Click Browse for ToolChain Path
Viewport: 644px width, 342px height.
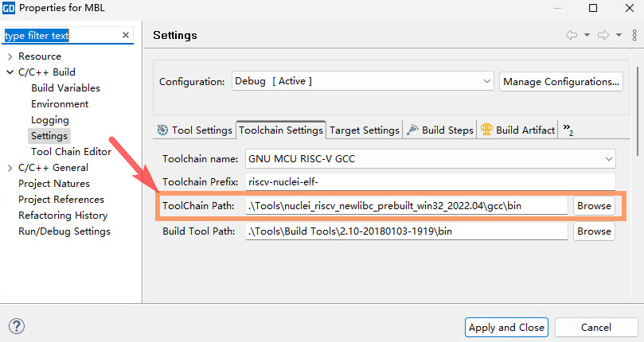click(x=594, y=206)
